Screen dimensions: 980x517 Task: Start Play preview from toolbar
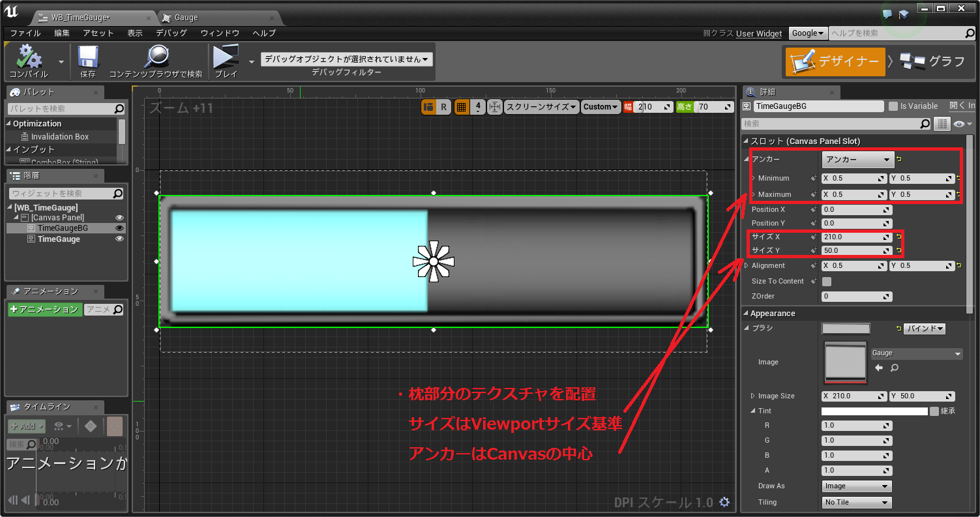click(226, 57)
